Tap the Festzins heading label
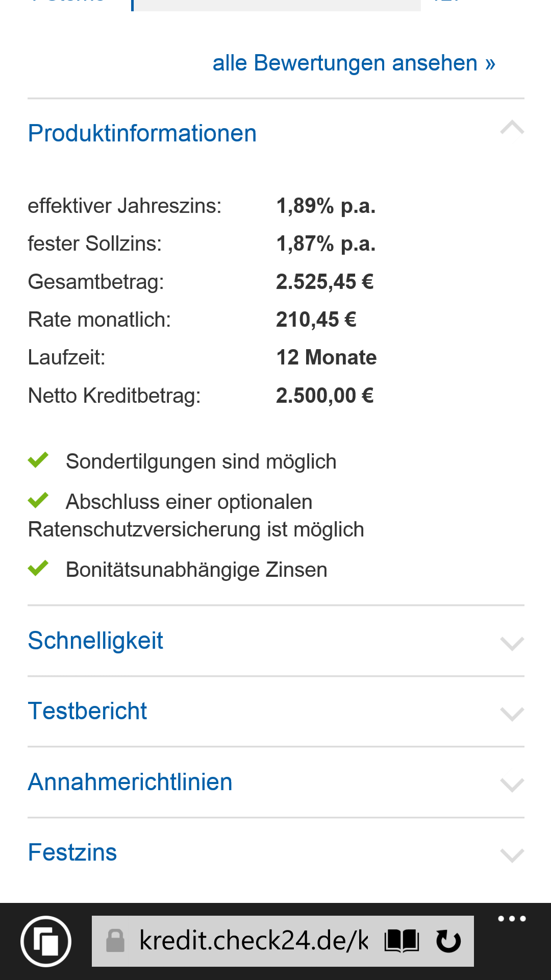 (72, 853)
